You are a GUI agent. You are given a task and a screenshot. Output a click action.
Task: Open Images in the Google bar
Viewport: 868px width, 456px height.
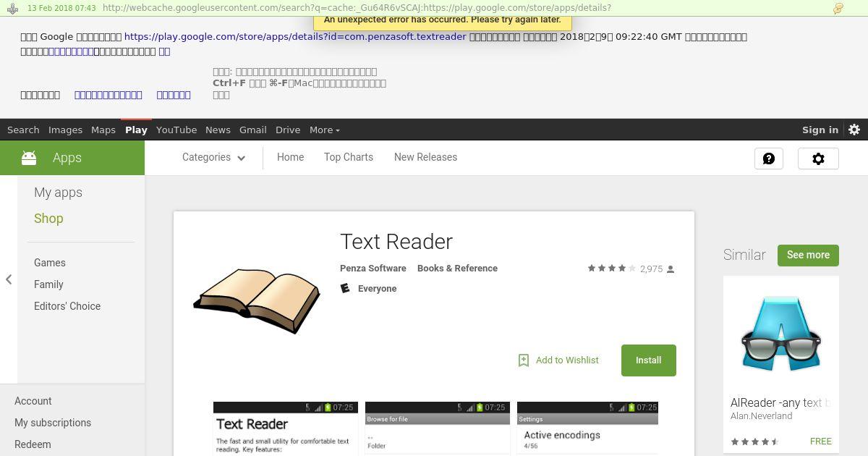65,130
